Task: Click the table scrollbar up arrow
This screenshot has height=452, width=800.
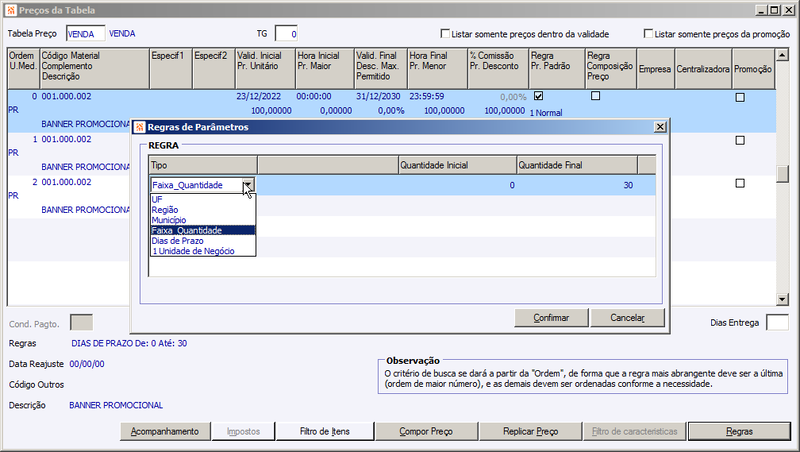Action: pos(782,55)
